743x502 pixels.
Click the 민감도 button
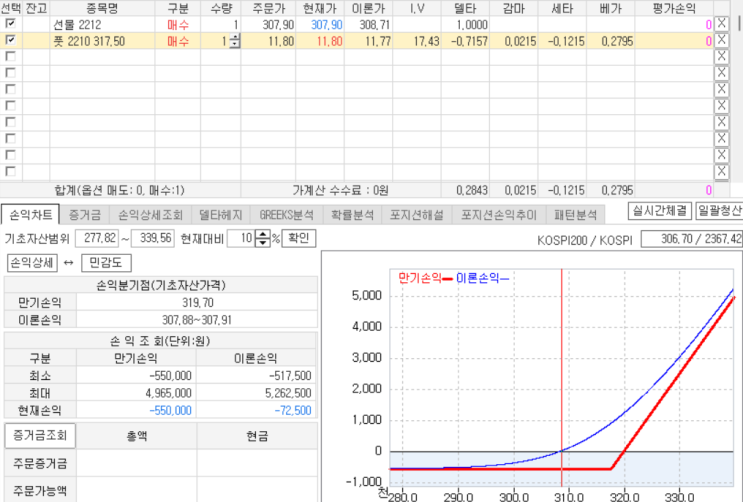[x=106, y=263]
